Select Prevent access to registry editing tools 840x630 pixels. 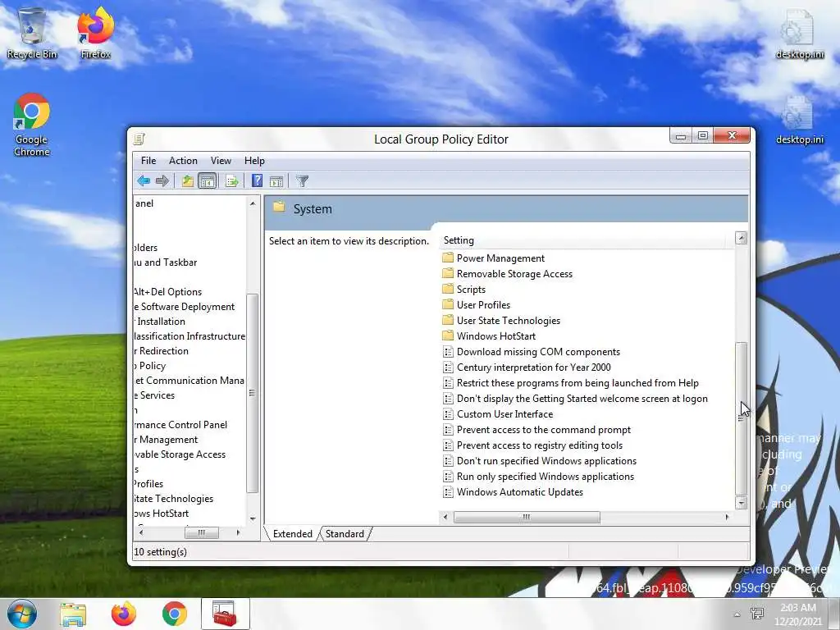(533, 445)
